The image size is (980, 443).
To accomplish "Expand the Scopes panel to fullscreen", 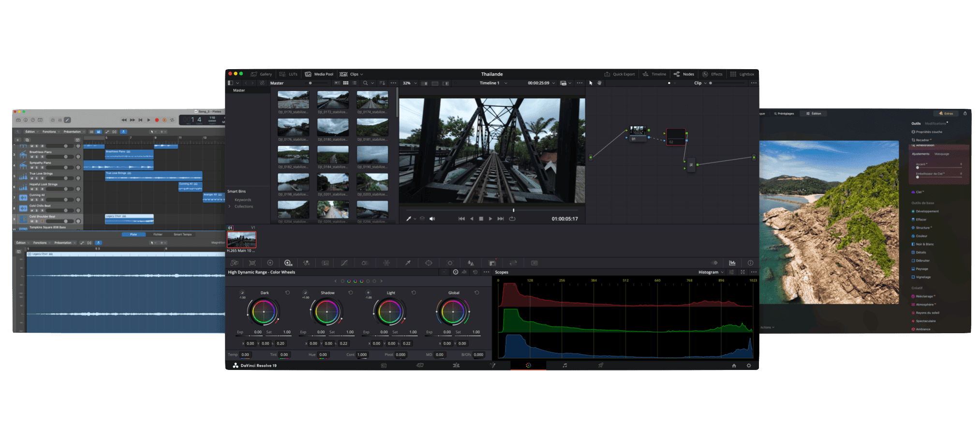I will pos(742,272).
